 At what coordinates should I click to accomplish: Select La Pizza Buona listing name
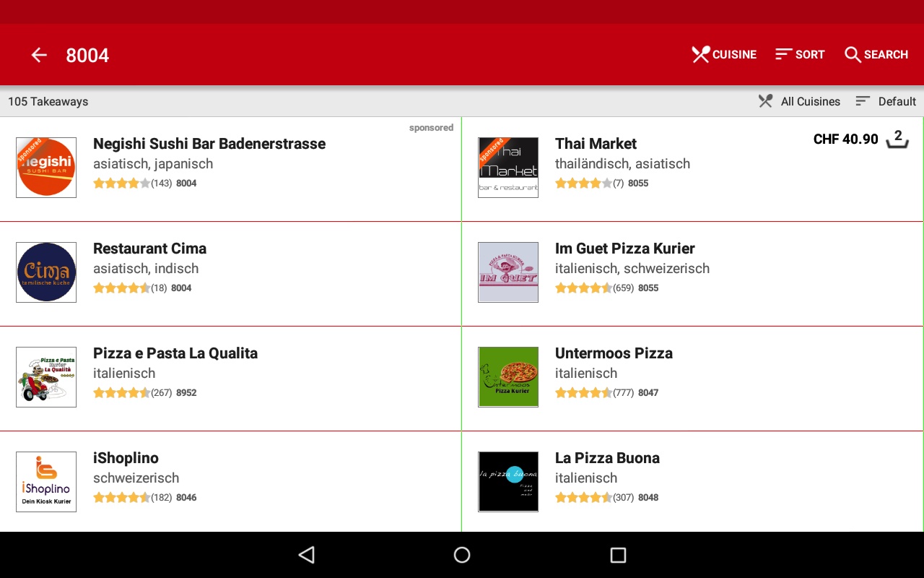[607, 458]
